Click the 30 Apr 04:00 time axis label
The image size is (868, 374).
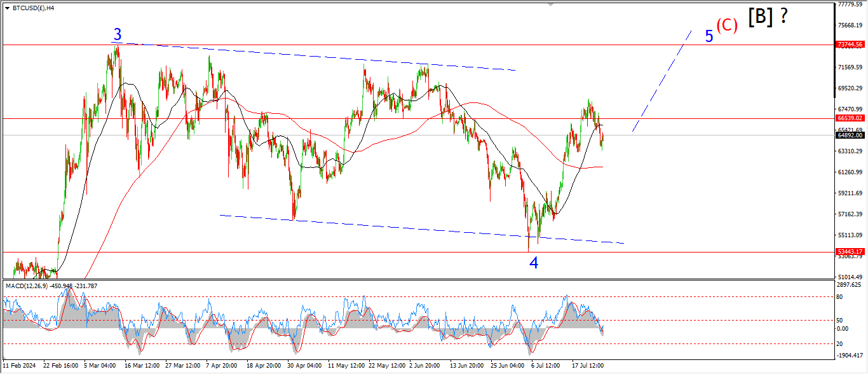304,366
